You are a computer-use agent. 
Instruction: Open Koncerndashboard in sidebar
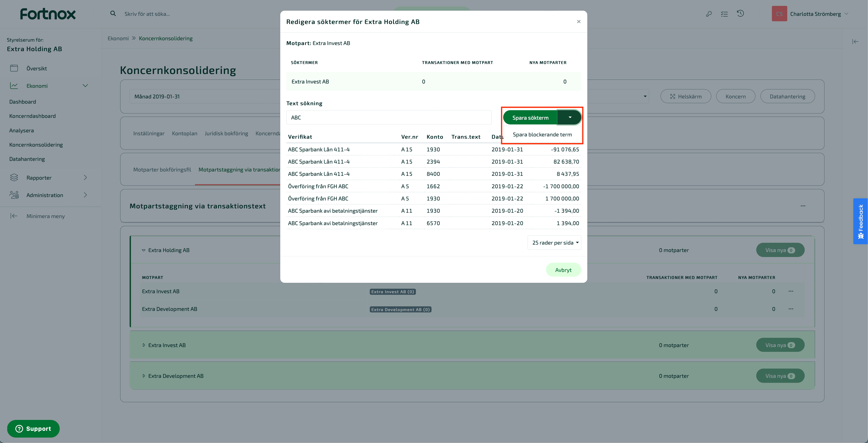[x=32, y=116]
